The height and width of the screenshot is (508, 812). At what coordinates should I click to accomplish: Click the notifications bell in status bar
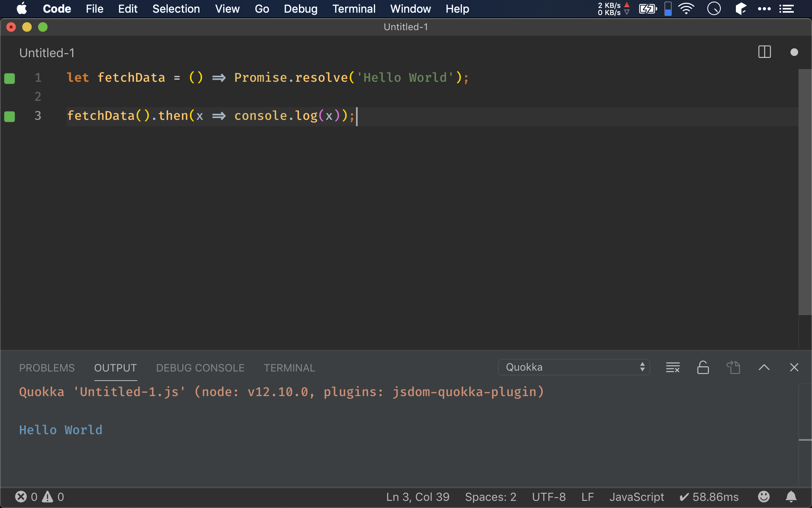(x=791, y=496)
